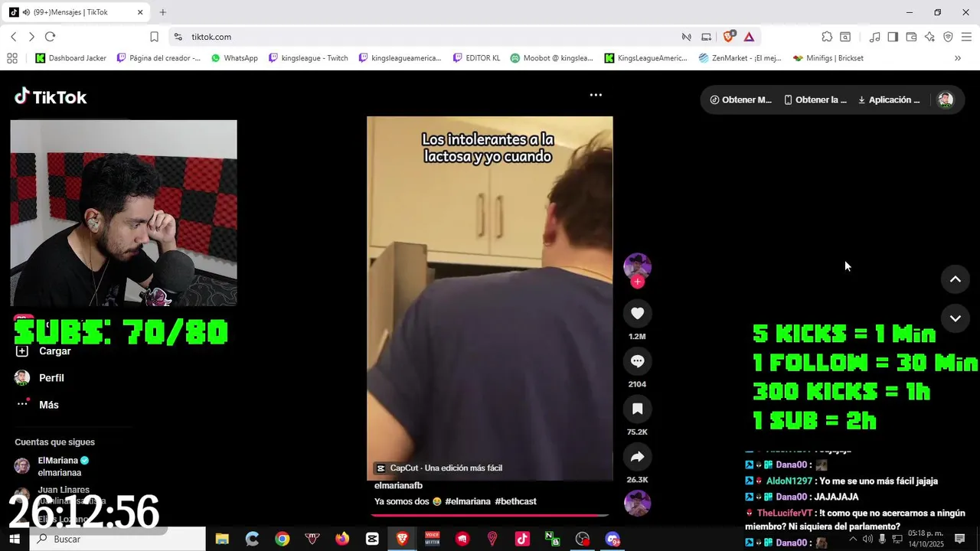
Task: Open the bookmarks bar apps grid icon
Action: [x=12, y=58]
